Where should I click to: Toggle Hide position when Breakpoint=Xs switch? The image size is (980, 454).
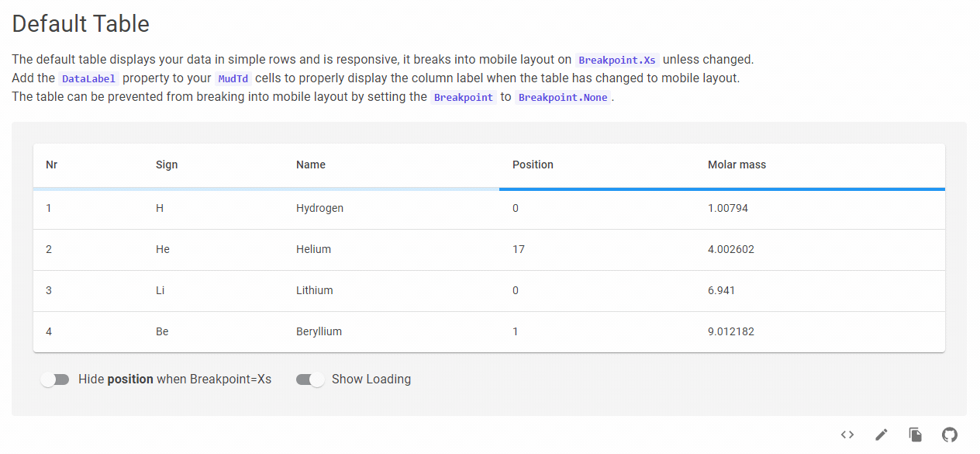[x=55, y=379]
